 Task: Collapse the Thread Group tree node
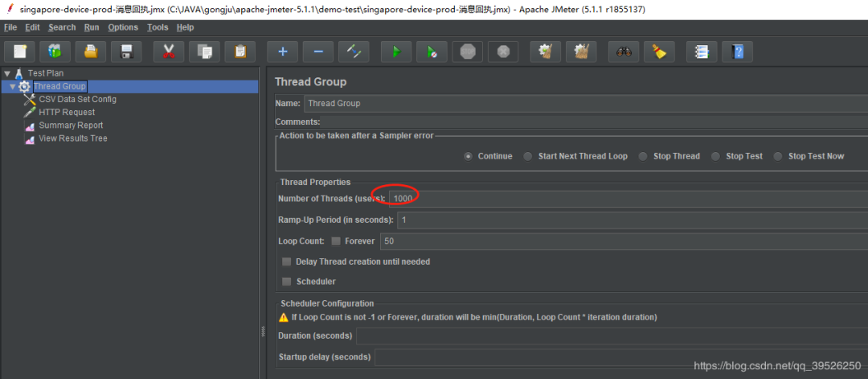pyautogui.click(x=13, y=87)
